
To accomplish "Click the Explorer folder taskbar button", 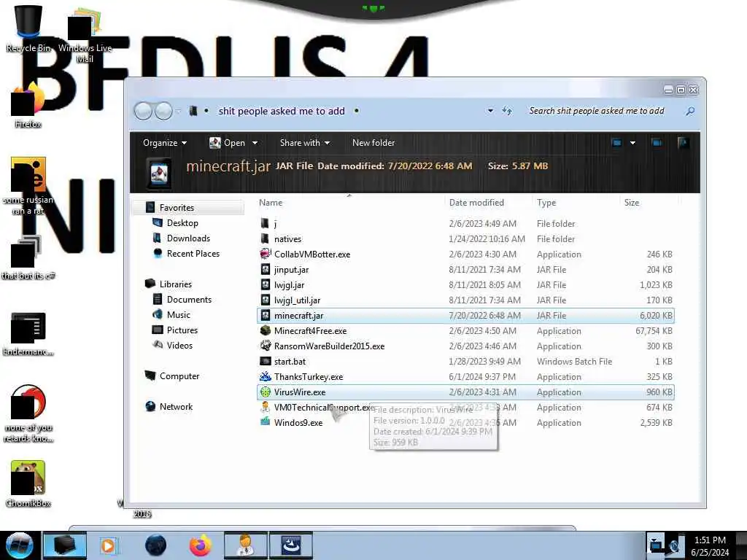I will (65, 545).
